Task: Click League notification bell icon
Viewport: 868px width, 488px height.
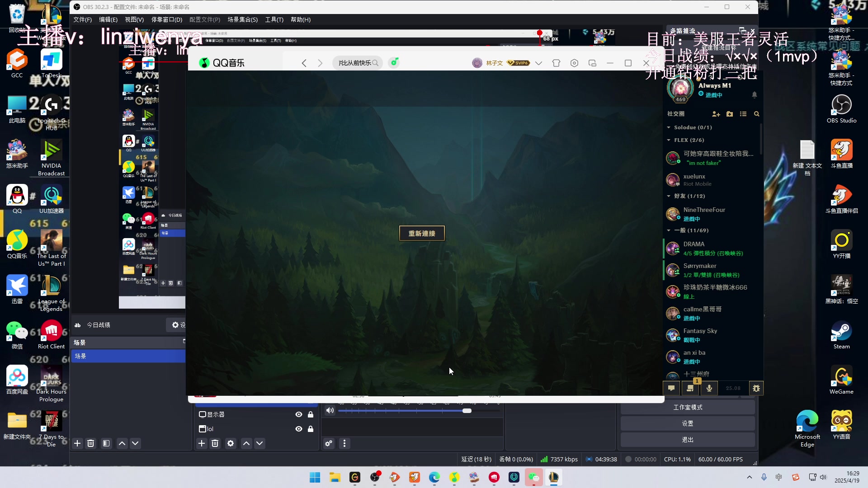Action: click(x=754, y=95)
